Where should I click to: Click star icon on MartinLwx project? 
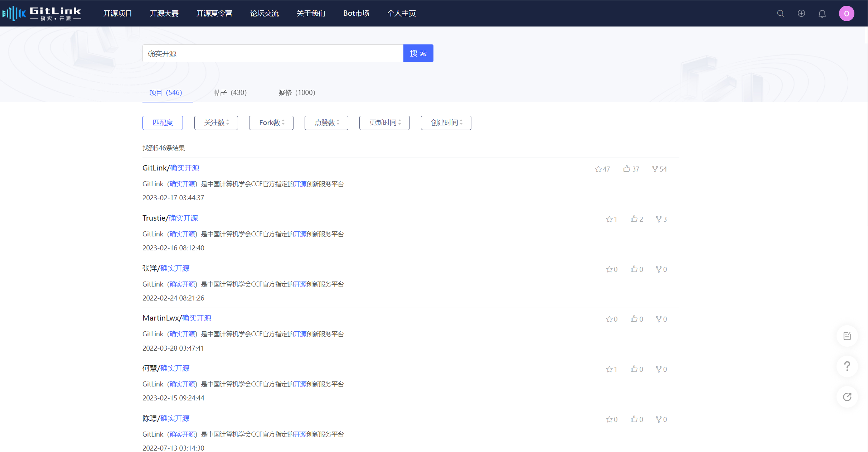pyautogui.click(x=609, y=319)
